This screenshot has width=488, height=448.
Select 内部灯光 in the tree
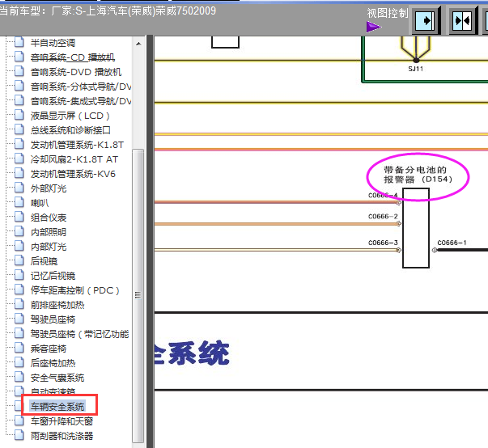tap(49, 247)
